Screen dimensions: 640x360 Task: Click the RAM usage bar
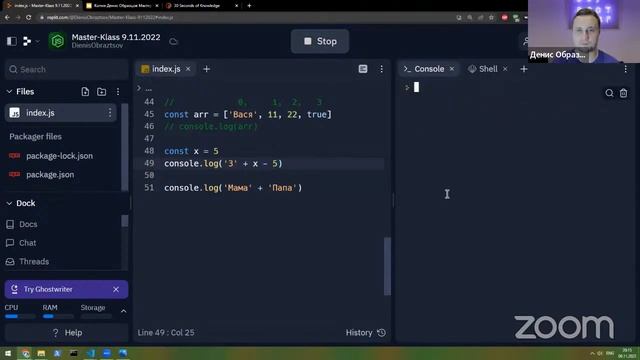(x=58, y=316)
